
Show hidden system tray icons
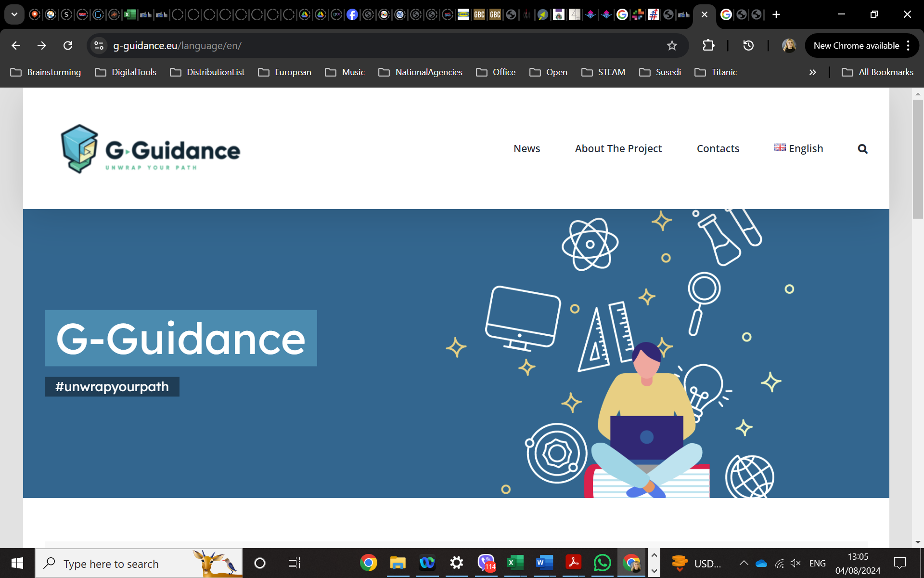pos(744,563)
